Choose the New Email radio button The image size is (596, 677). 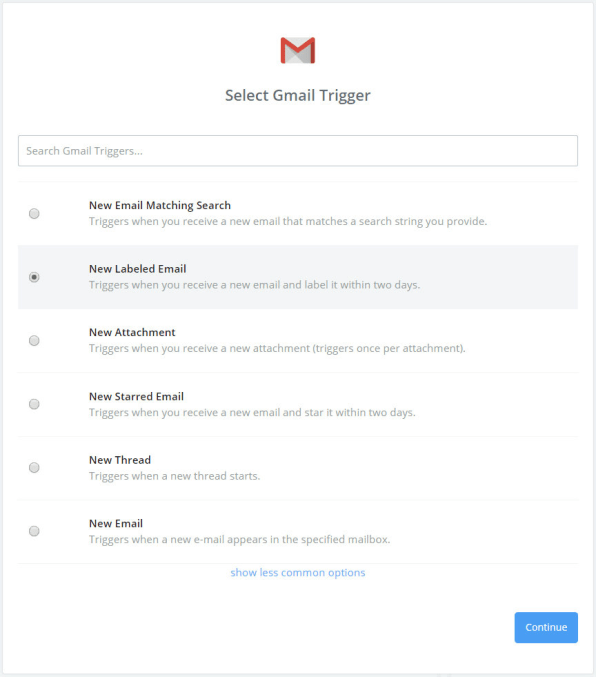click(x=34, y=531)
